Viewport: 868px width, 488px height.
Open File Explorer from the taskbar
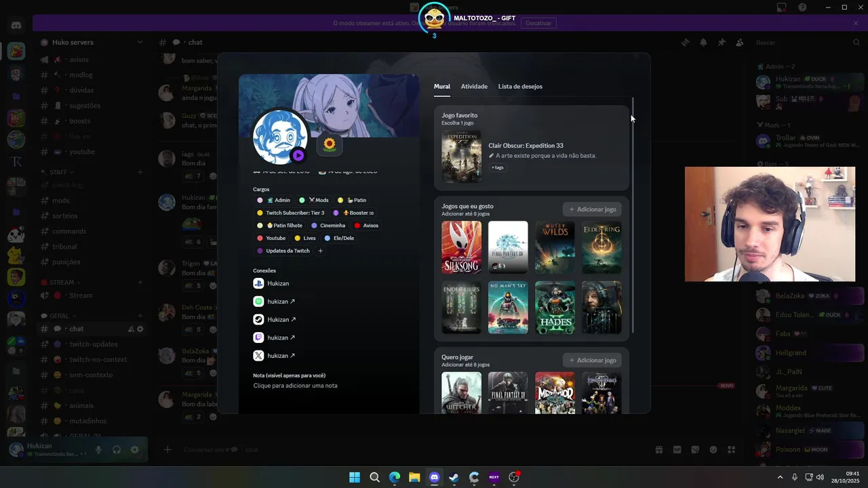pyautogui.click(x=414, y=477)
